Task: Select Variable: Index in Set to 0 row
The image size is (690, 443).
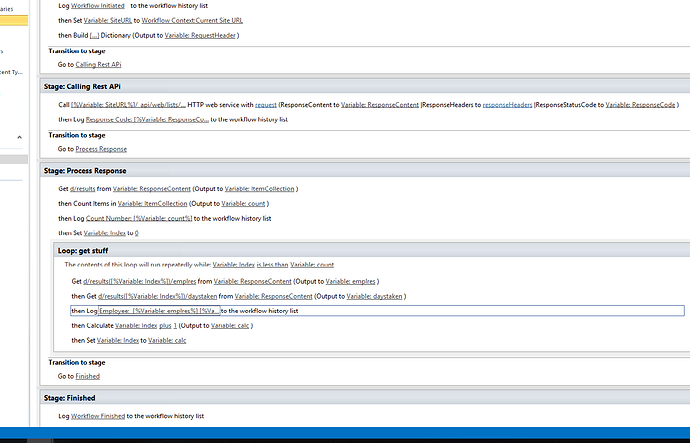Action: point(105,233)
